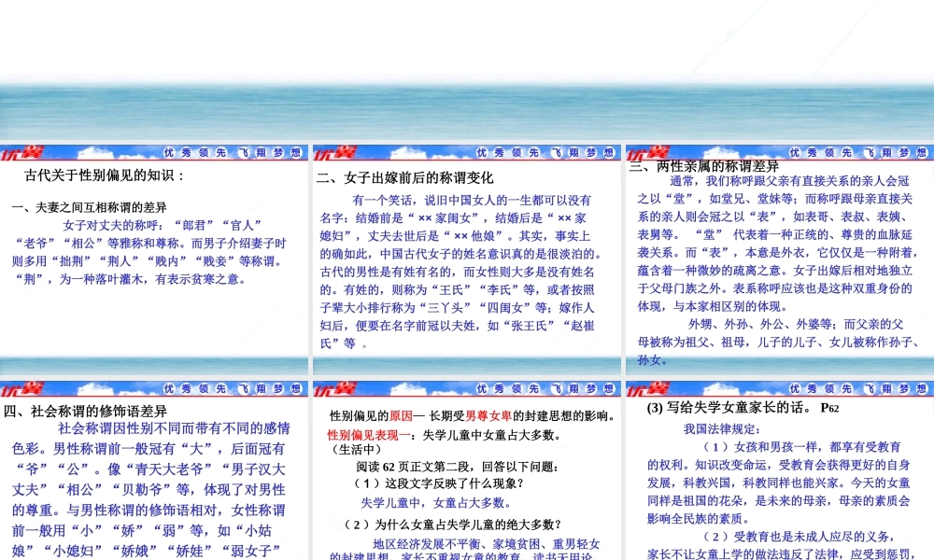Select the heading 一、夫妻之间互相称谓的差异

(89, 207)
